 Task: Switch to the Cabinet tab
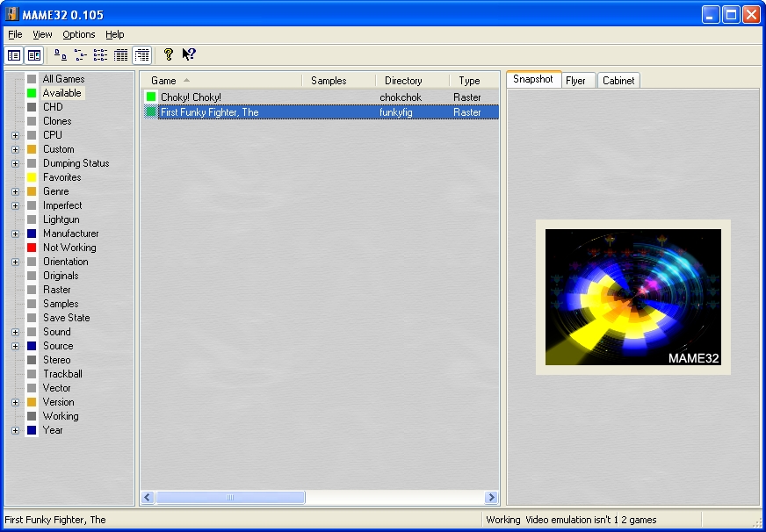pos(618,81)
